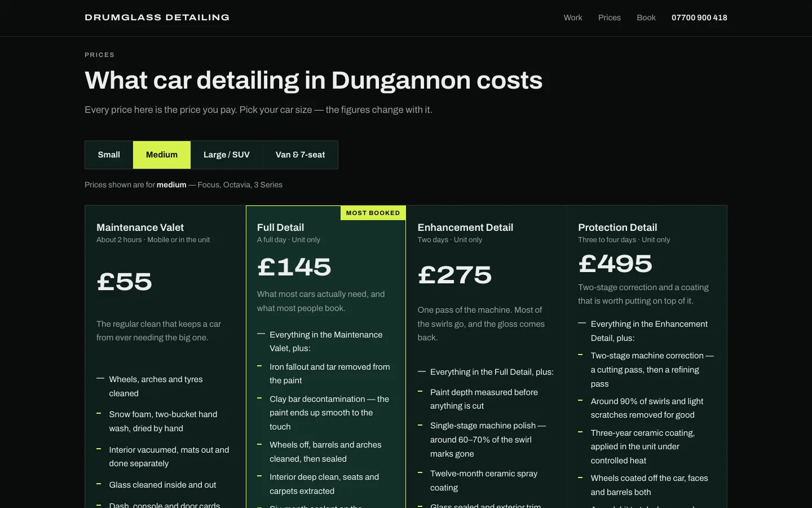Click the £275 price figure

pyautogui.click(x=455, y=275)
